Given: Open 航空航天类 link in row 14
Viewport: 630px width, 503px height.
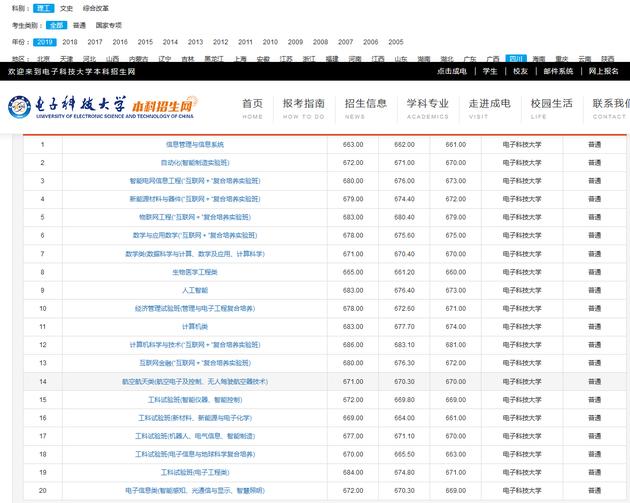Looking at the screenshot, I should [195, 382].
